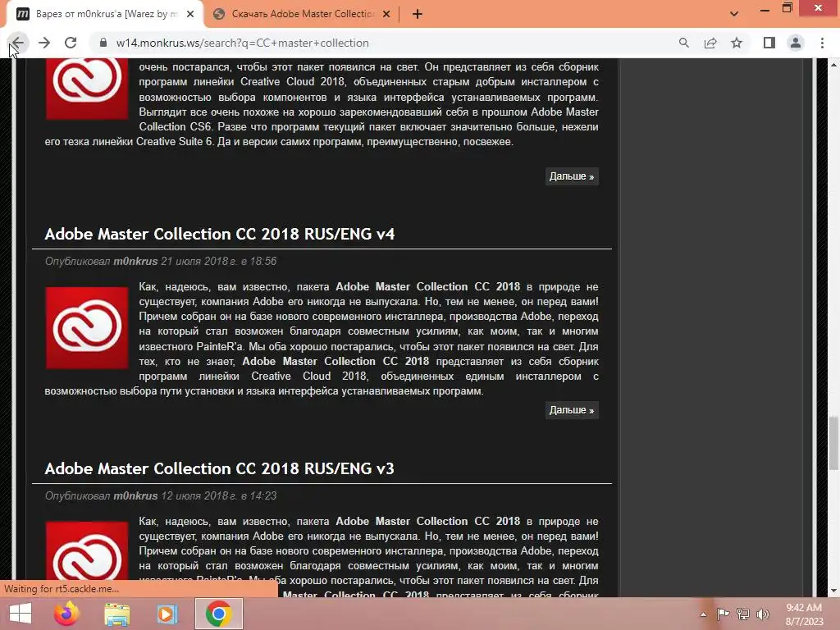Open the Action Center flag icon
The width and height of the screenshot is (840, 630).
coord(723,614)
